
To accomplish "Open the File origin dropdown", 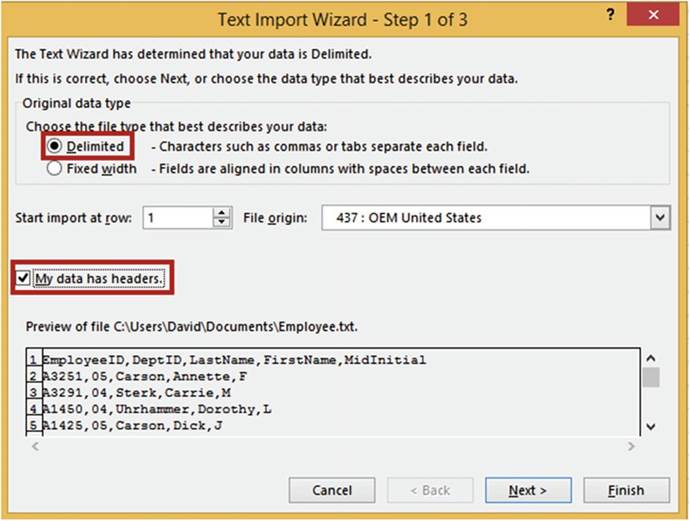I will point(659,218).
